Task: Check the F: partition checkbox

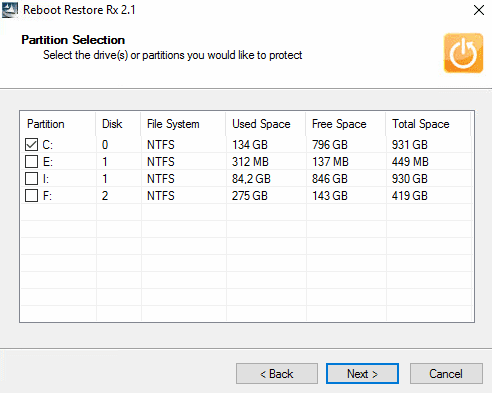Action: pyautogui.click(x=31, y=196)
